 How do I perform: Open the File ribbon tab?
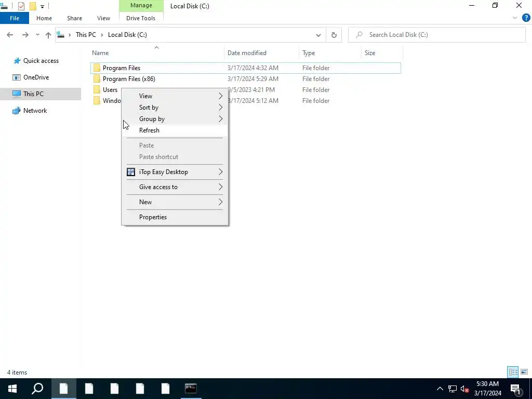tap(15, 18)
